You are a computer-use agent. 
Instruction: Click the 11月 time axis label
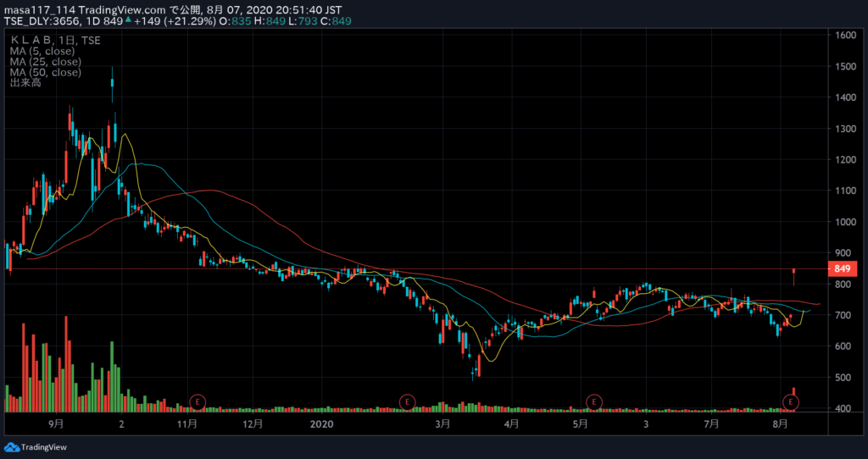[187, 424]
